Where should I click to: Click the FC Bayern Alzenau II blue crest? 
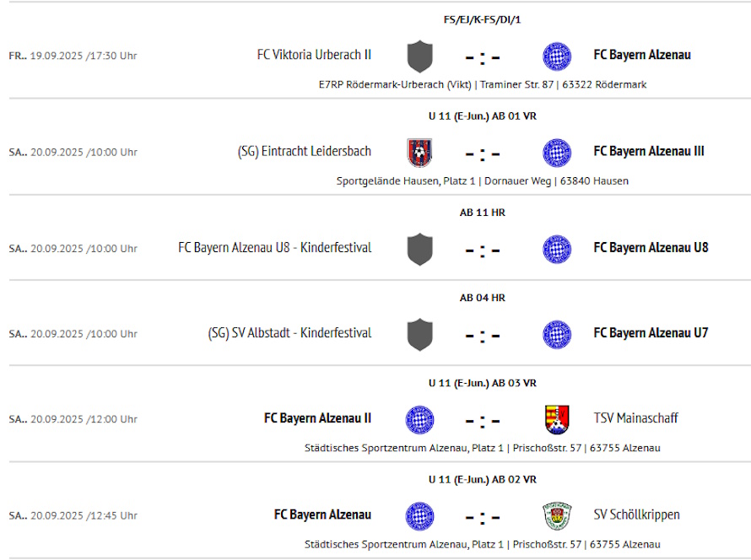pos(420,420)
